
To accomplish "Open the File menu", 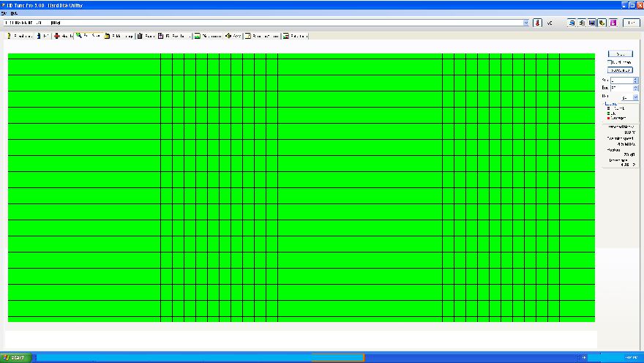I will (4, 13).
